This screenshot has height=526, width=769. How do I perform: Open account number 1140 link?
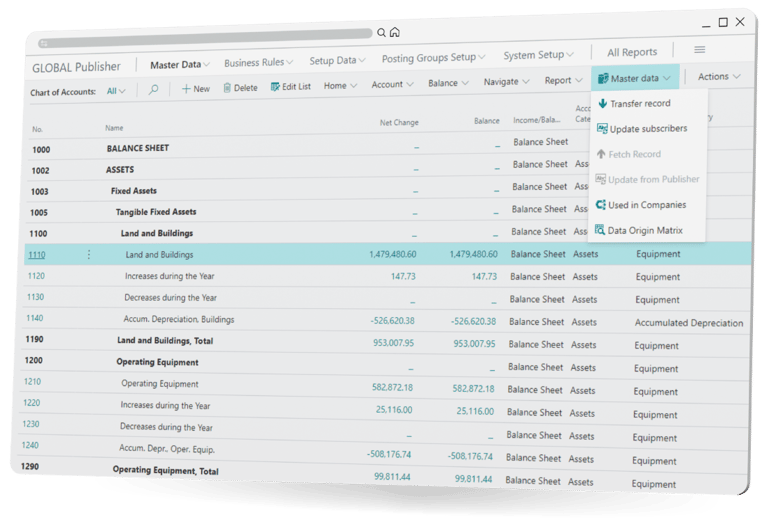coord(34,318)
